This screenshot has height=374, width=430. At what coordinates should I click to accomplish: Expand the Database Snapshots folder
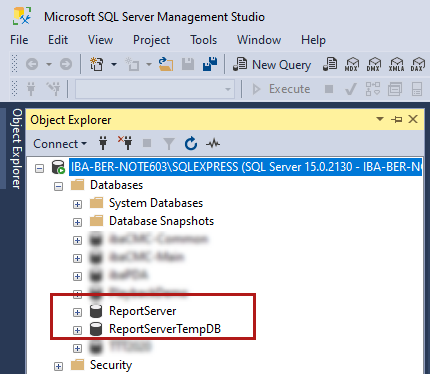click(77, 222)
